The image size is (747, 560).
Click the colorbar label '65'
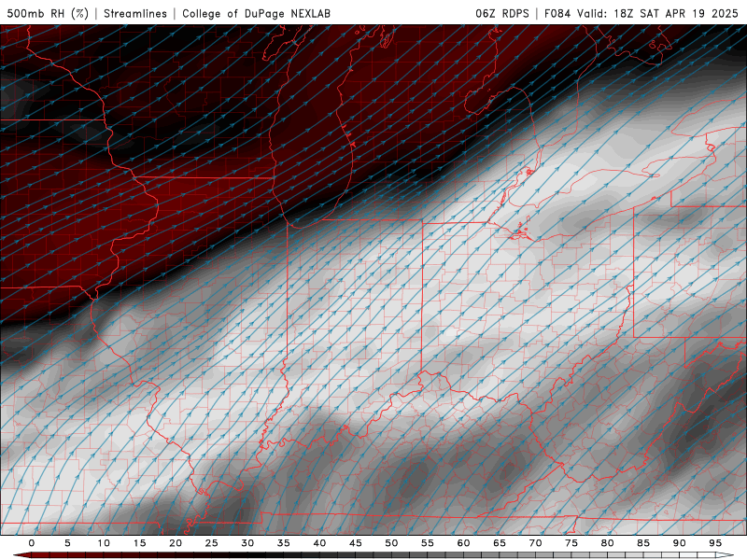(x=500, y=543)
